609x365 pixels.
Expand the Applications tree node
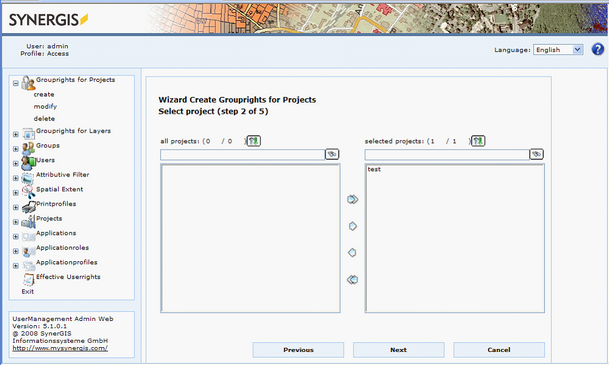pyautogui.click(x=16, y=236)
